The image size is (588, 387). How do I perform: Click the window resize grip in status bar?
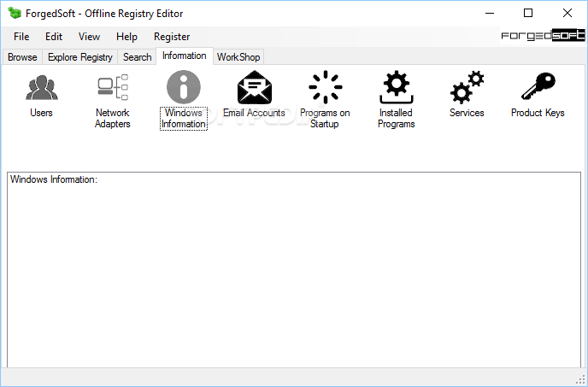coord(580,378)
